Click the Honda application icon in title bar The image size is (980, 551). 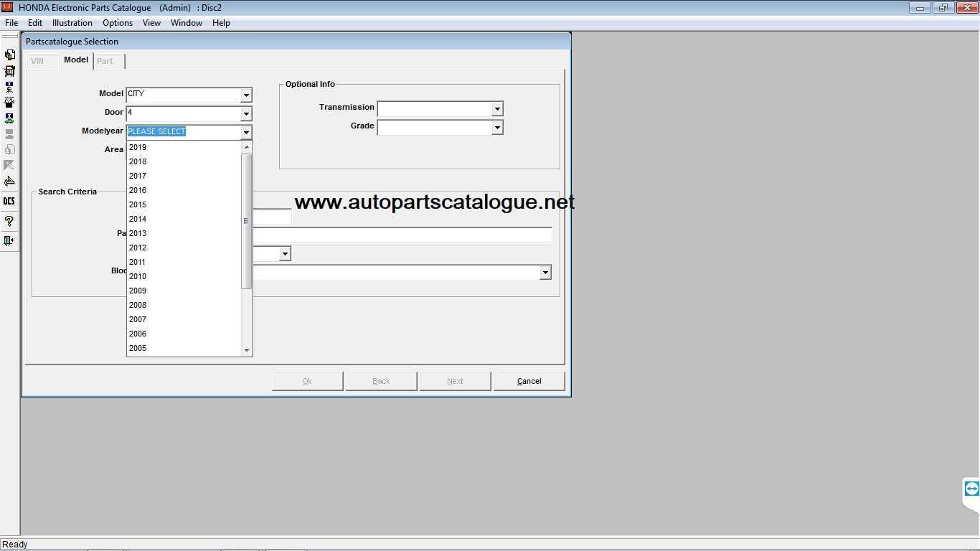(x=7, y=7)
